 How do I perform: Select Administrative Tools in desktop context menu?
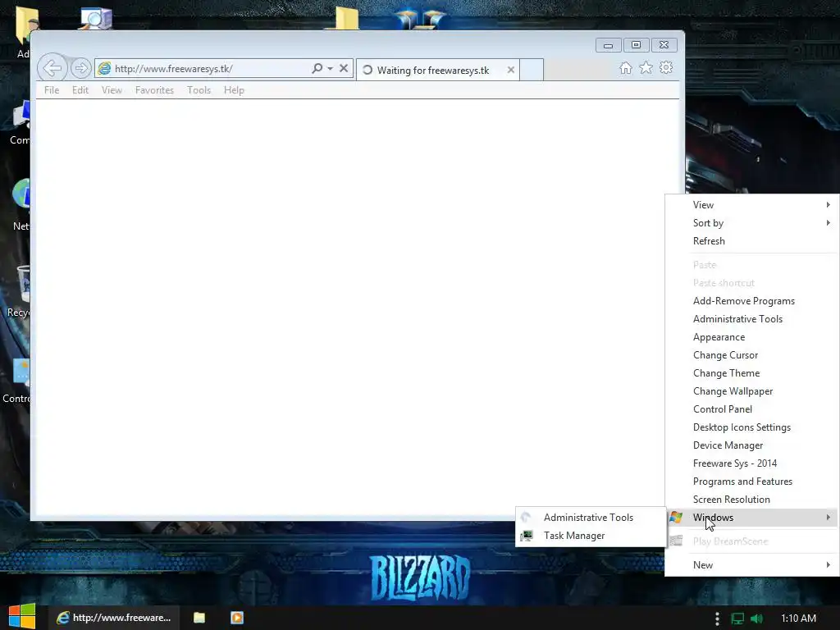751,319
